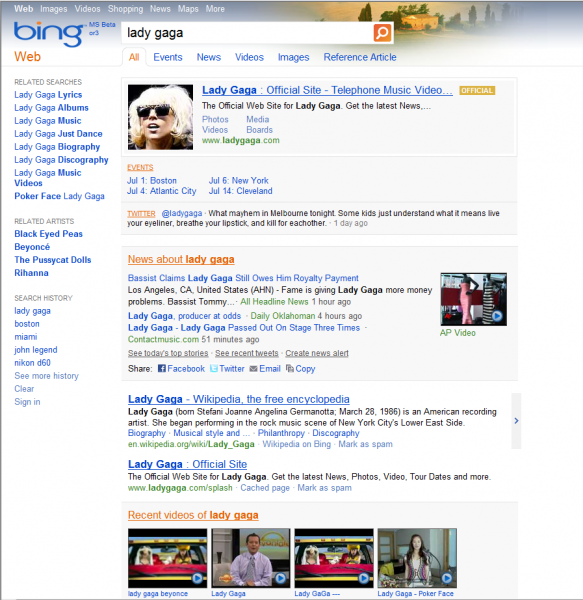The height and width of the screenshot is (600, 583).
Task: Play the 'Lady Gaga - Poker Face' video thumbnail
Action: [417, 558]
